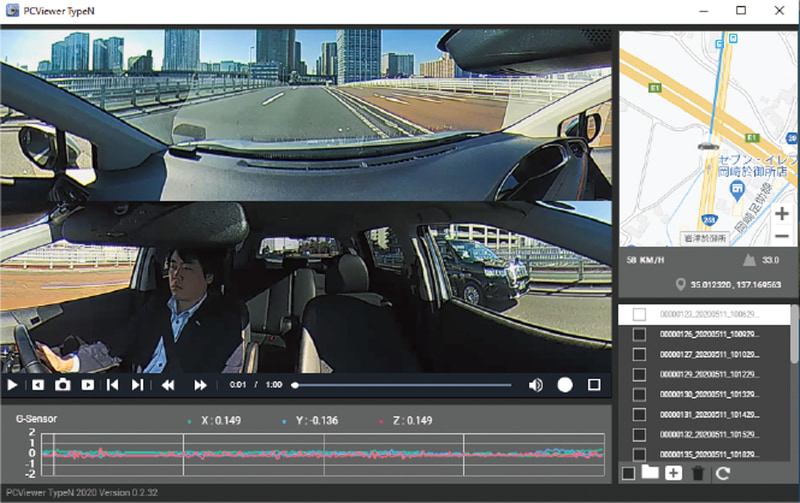The height and width of the screenshot is (503, 800).
Task: Jump to the next video file
Action: pyautogui.click(x=137, y=385)
